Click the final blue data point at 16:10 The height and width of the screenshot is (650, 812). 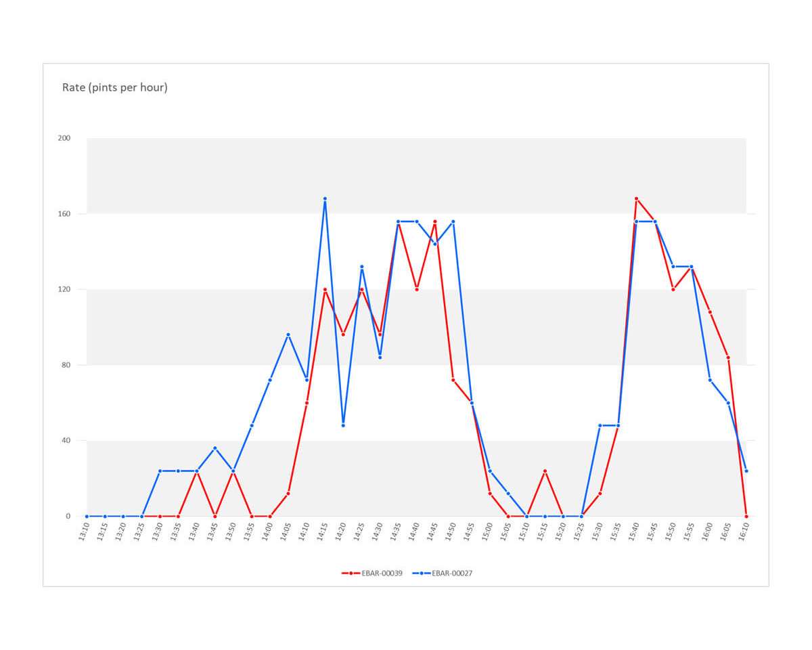tap(746, 471)
